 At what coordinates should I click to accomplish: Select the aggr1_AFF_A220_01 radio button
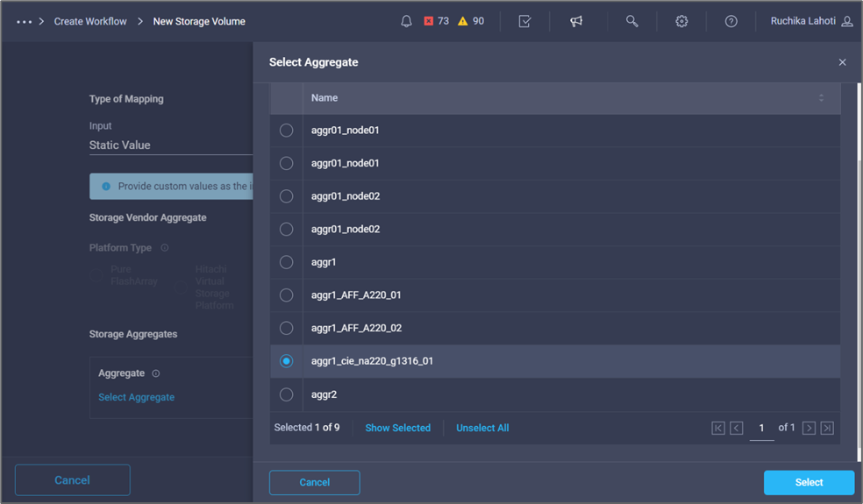[286, 295]
